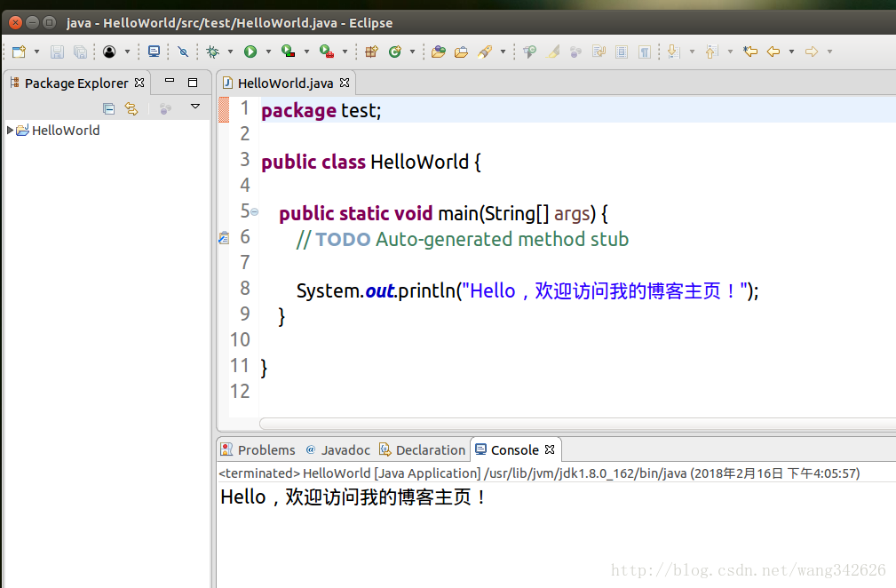Open the Package Explorer View Menu triangle
This screenshot has height=588, width=896.
(194, 107)
